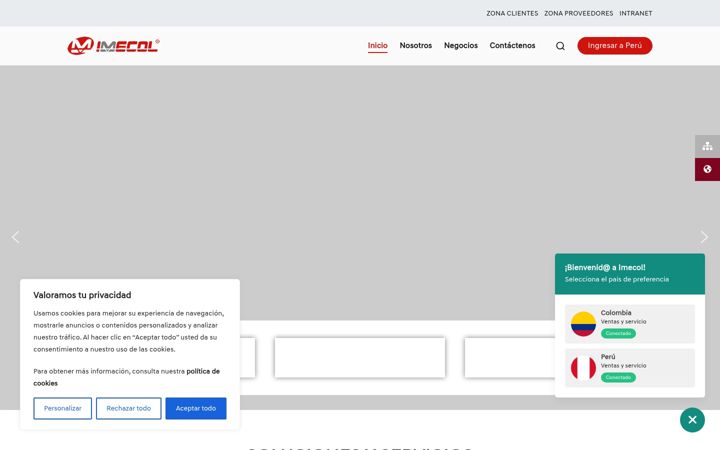Screen dimensions: 720x450
Task: Open INTRANET link
Action: click(x=636, y=13)
